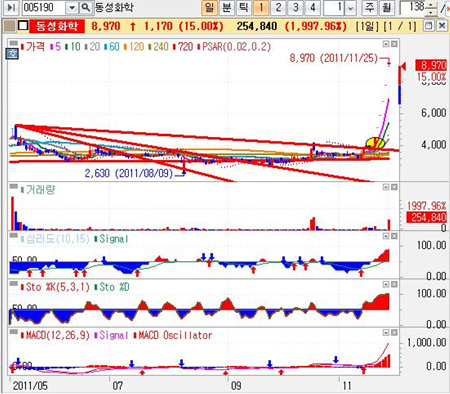The width and height of the screenshot is (450, 394).
Task: Select the 주 weekly chart tab
Action: pyautogui.click(x=369, y=7)
